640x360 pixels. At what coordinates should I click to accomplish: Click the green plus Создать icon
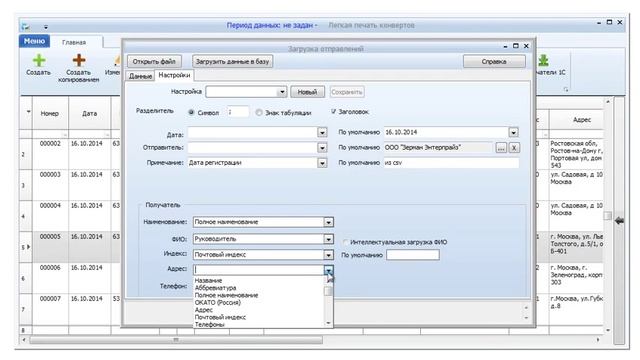point(39,60)
